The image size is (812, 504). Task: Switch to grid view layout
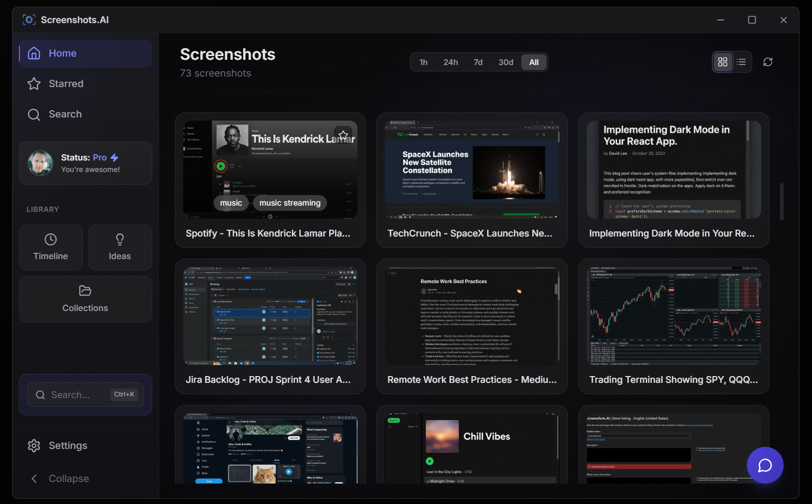tap(723, 62)
